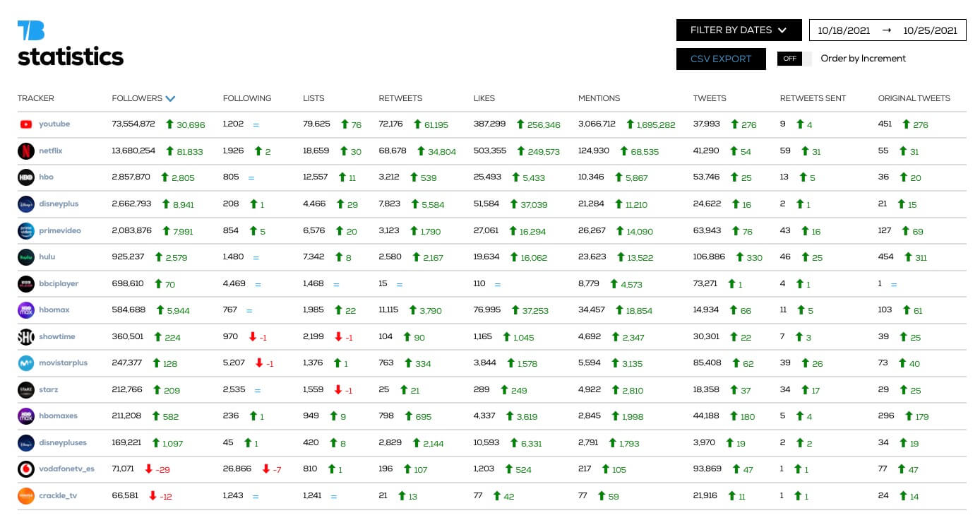Image resolution: width=980 pixels, height=530 pixels.
Task: Click vodafonetv_es following count 26,866
Action: (237, 469)
